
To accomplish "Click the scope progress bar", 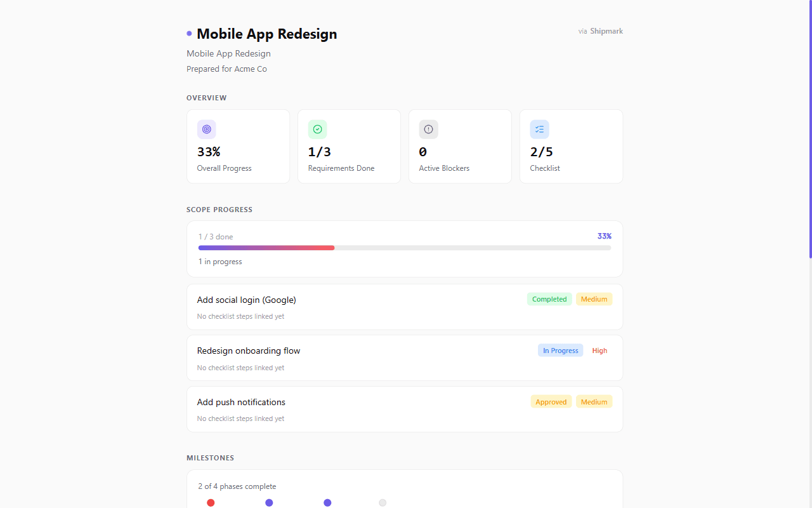I will (x=405, y=248).
